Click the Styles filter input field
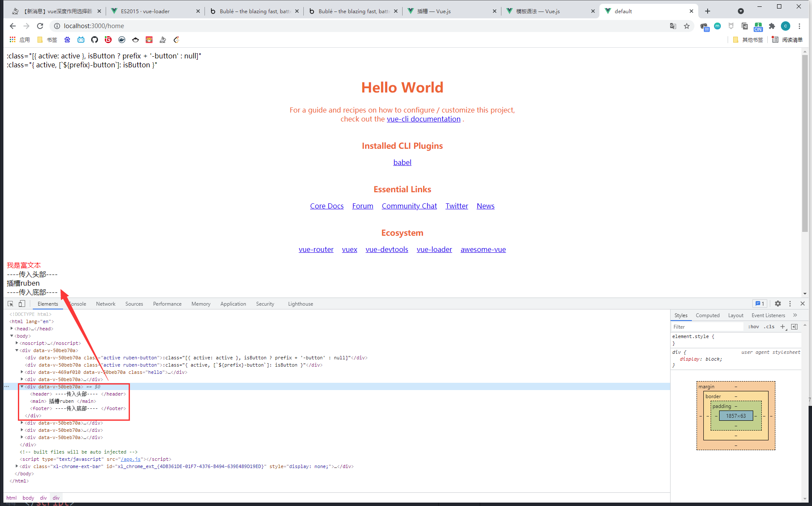Screen dimensions: 812x506 point(707,327)
